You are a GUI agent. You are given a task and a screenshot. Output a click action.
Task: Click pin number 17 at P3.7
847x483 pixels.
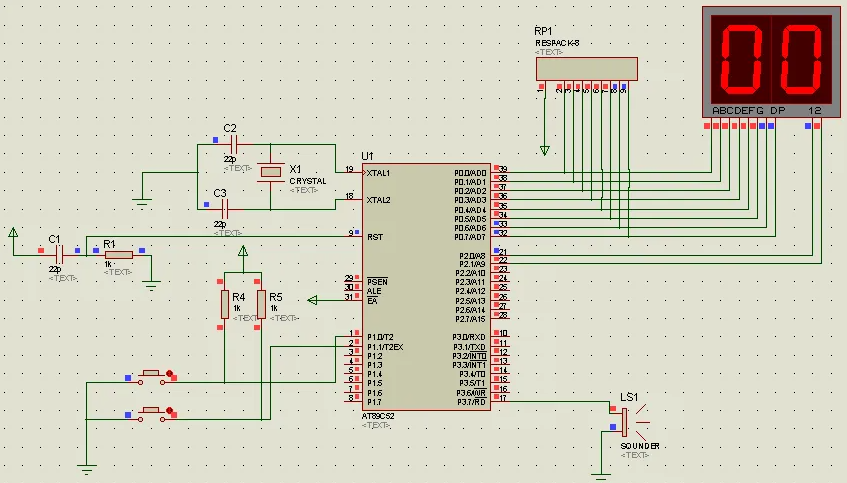(x=503, y=398)
